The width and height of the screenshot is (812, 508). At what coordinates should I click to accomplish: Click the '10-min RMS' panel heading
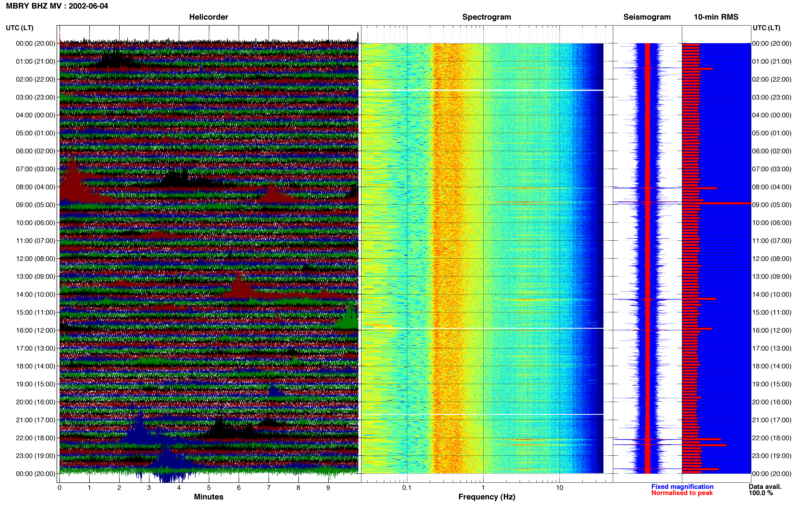point(716,17)
